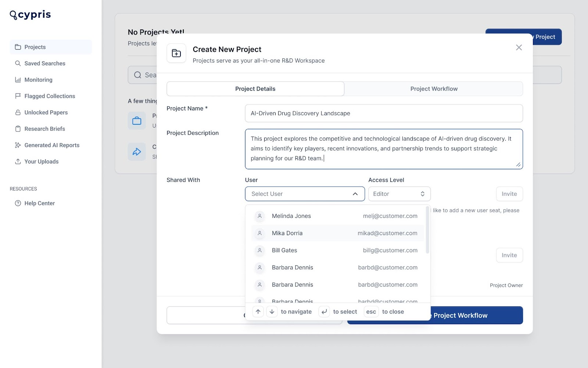Close the Create New Project dialog
Viewport: 588px width, 368px height.
tap(519, 47)
